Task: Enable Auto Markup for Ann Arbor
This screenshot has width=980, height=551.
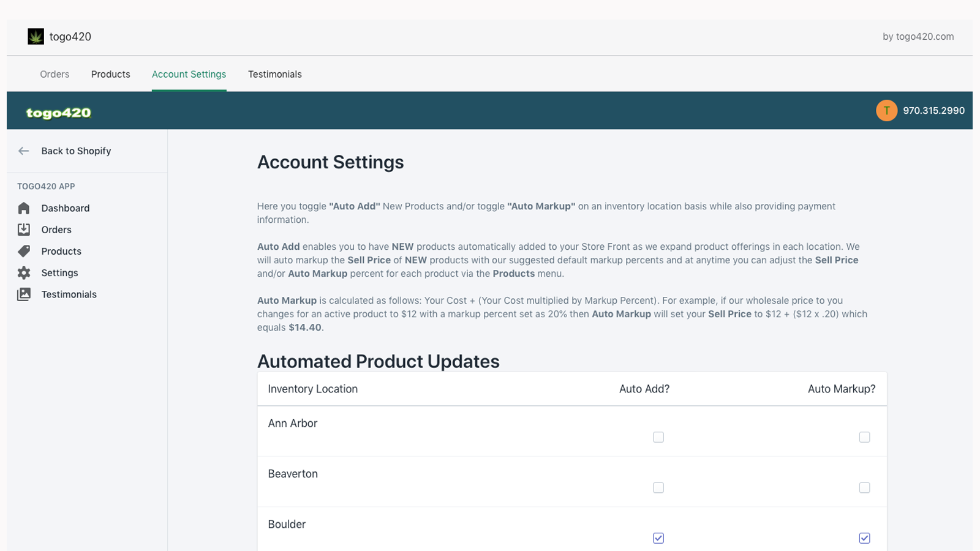Action: click(x=864, y=437)
